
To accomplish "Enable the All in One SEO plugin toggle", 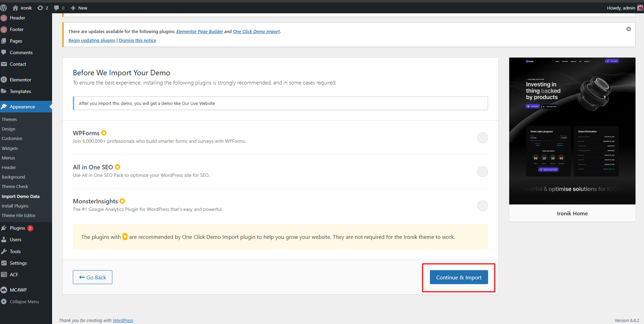I will 482,172.
